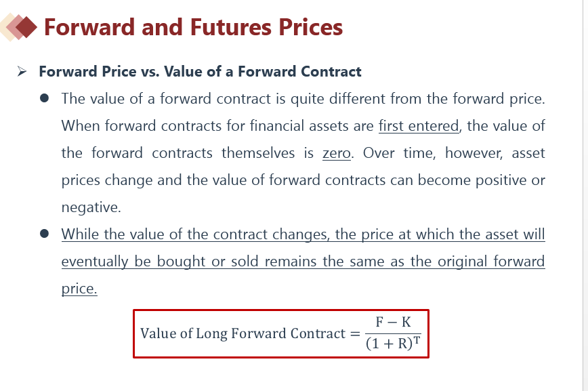Image resolution: width=588 pixels, height=391 pixels.
Task: Click the superscript T exponent in the formula
Action: point(418,338)
